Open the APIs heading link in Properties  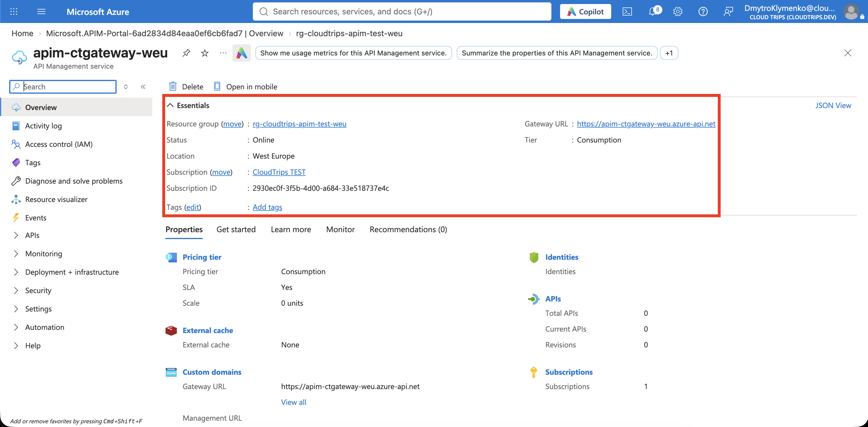pyautogui.click(x=553, y=299)
